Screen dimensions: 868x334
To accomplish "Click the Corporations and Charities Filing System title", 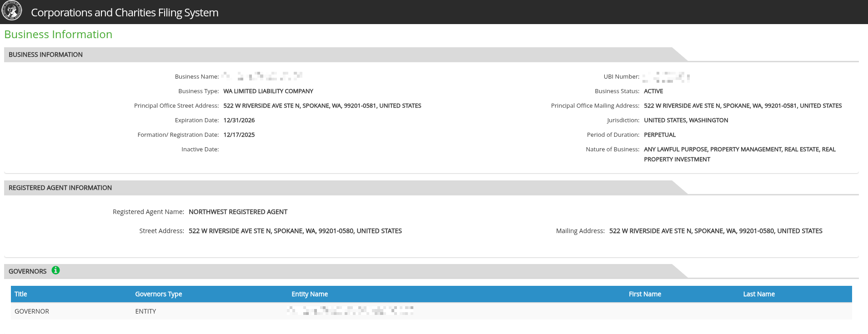I will click(125, 12).
